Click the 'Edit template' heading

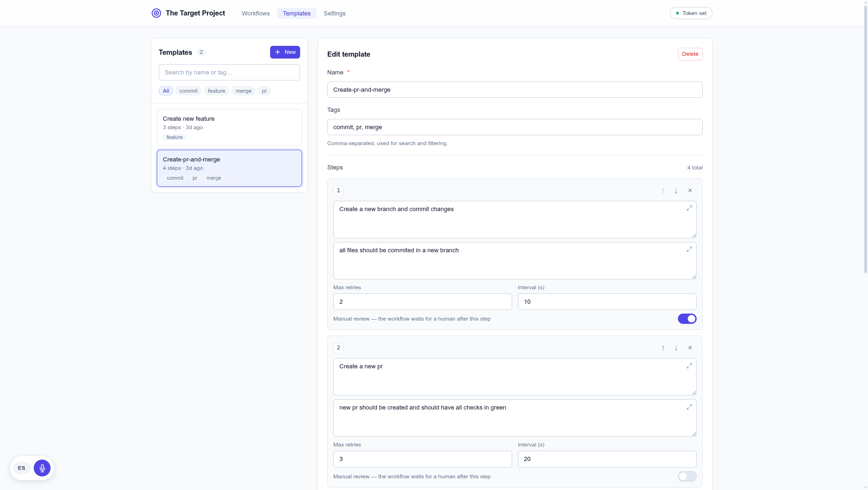tap(349, 54)
